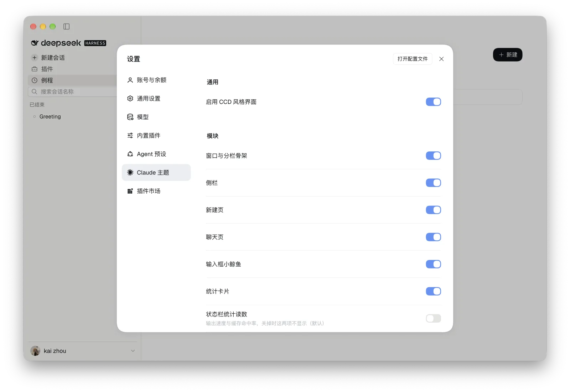The height and width of the screenshot is (392, 570).
Task: Click kai zhou's avatar picture
Action: coord(35,351)
